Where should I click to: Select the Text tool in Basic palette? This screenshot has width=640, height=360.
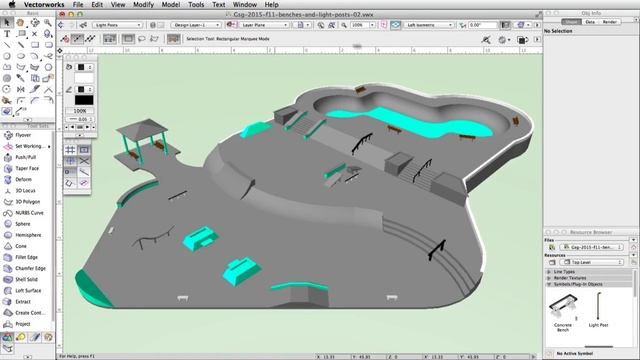pyautogui.click(x=7, y=34)
